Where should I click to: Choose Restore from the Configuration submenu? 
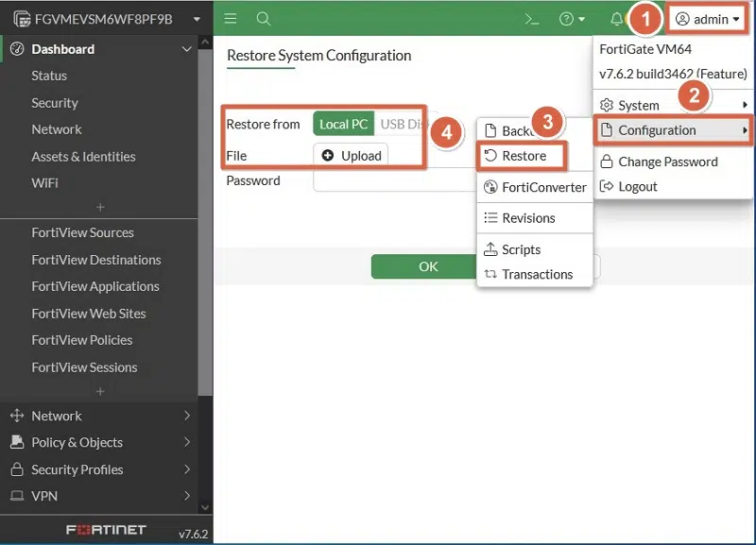524,156
